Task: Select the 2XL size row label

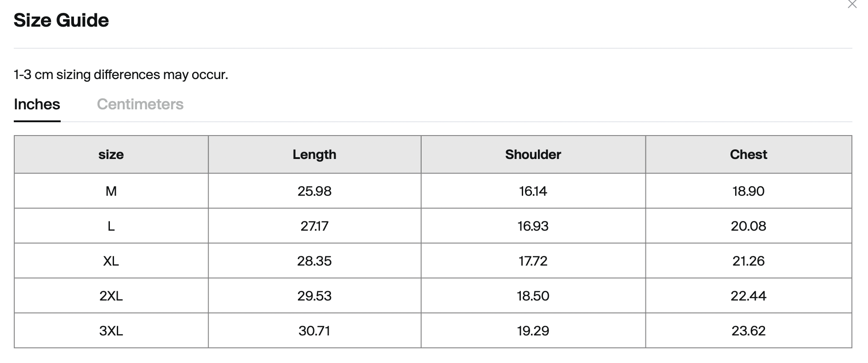Action: click(x=111, y=296)
